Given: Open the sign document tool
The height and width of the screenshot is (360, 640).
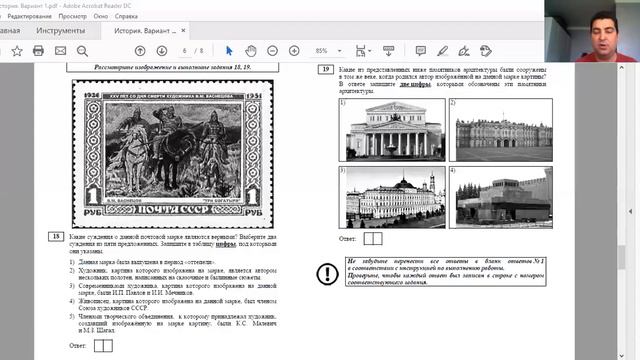Looking at the screenshot, I should click(x=464, y=51).
